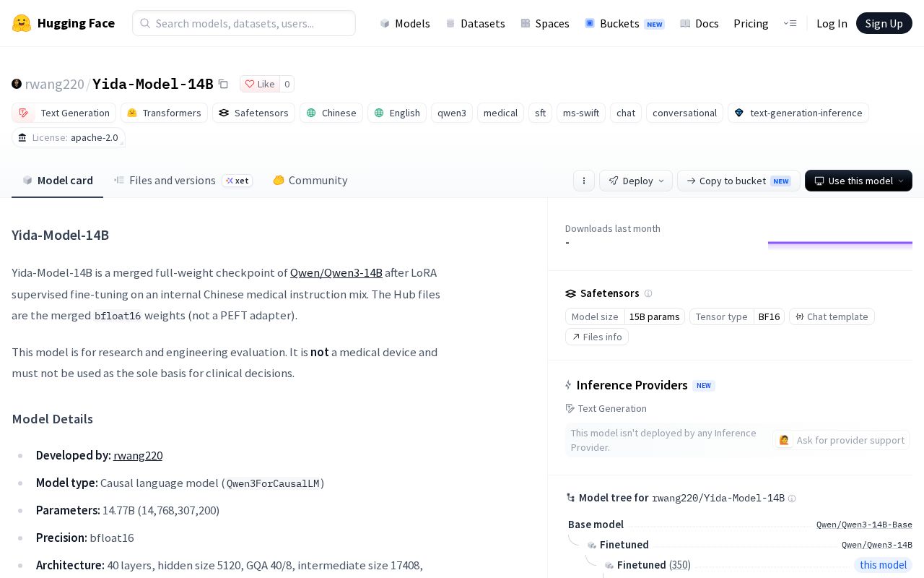The image size is (924, 578).
Task: Open the navbar overflow menu icon
Action: click(790, 23)
